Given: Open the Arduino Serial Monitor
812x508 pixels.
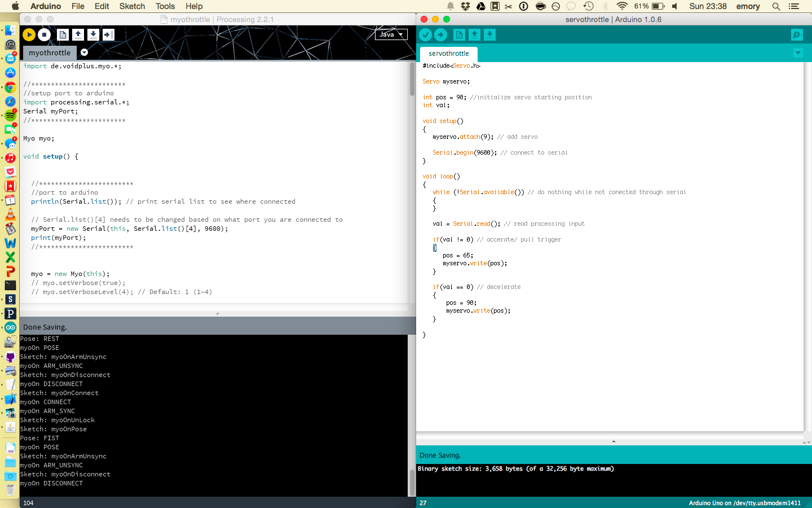Looking at the screenshot, I should (797, 35).
